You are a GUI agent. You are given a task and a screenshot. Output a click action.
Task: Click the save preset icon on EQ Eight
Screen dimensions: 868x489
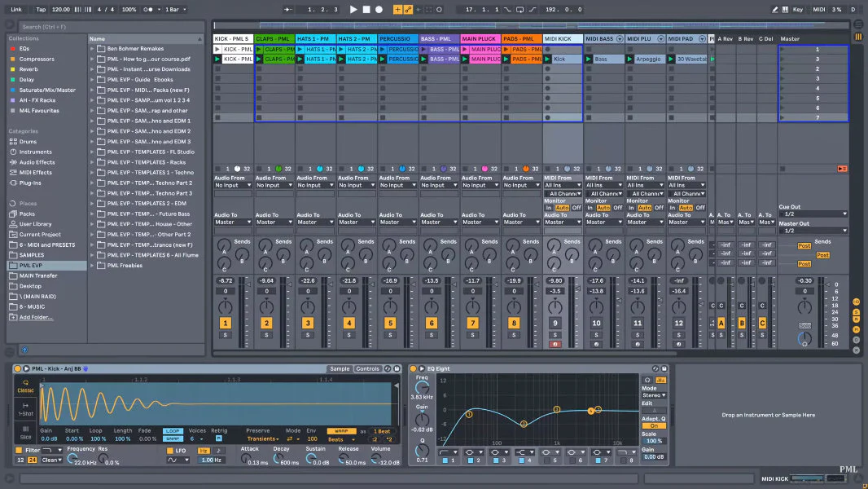coord(665,369)
